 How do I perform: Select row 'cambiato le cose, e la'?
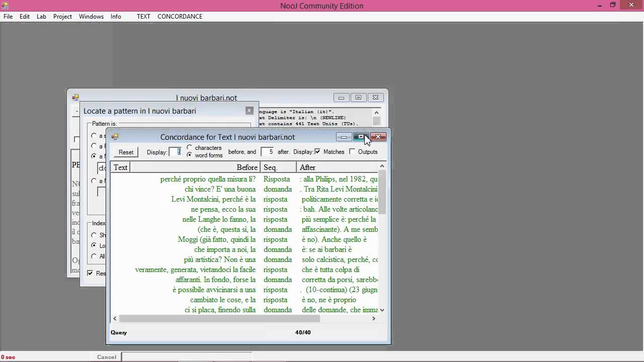point(244,300)
